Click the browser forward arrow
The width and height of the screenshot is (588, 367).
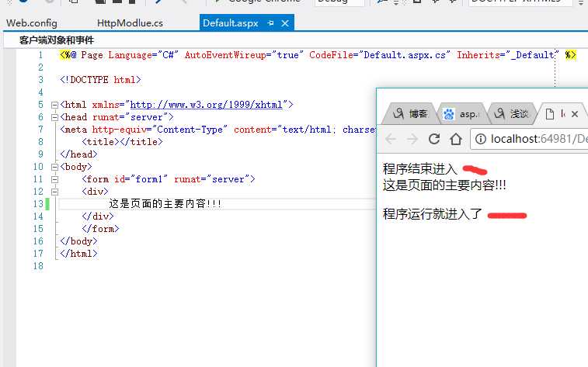tap(412, 139)
